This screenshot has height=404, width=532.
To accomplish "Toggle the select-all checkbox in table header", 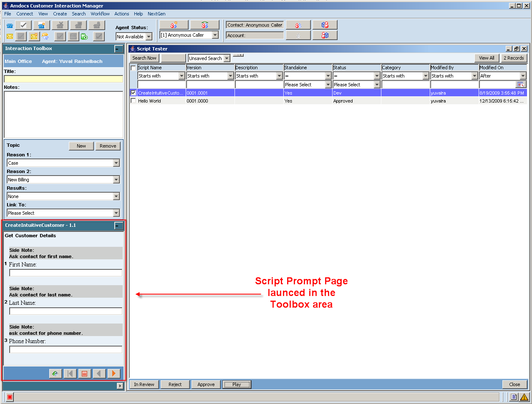I will coord(134,68).
